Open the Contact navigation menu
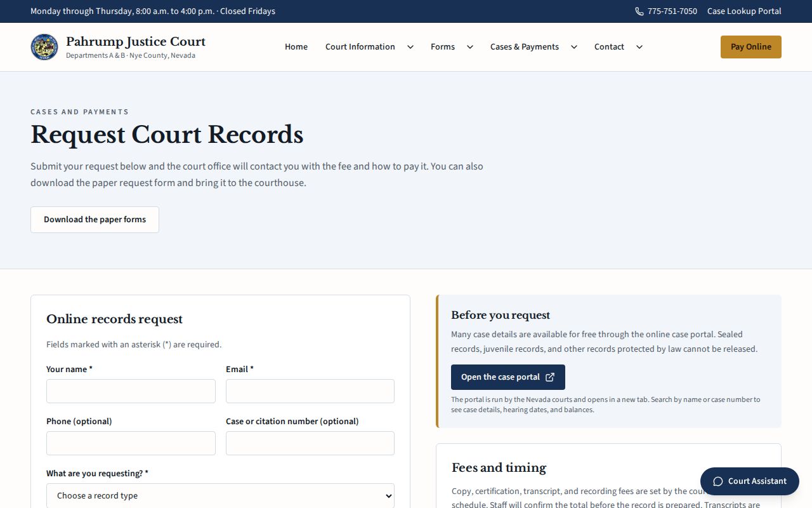 (x=609, y=47)
